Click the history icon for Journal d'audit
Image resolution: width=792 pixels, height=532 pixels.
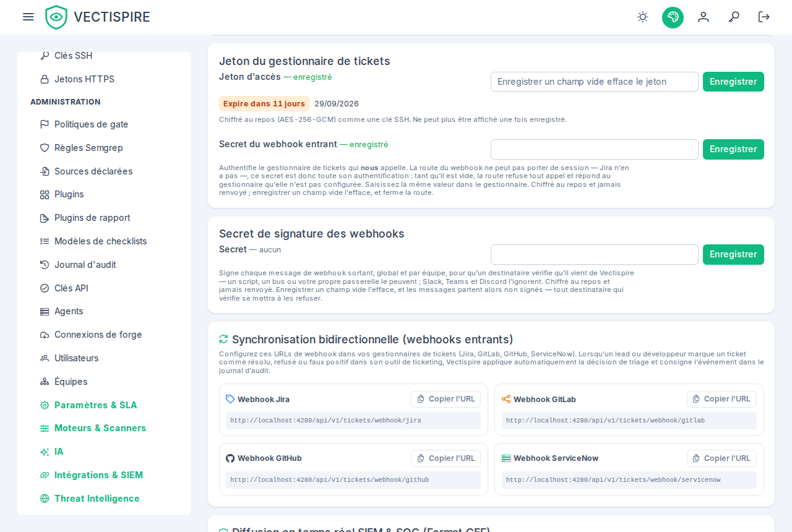click(x=45, y=265)
